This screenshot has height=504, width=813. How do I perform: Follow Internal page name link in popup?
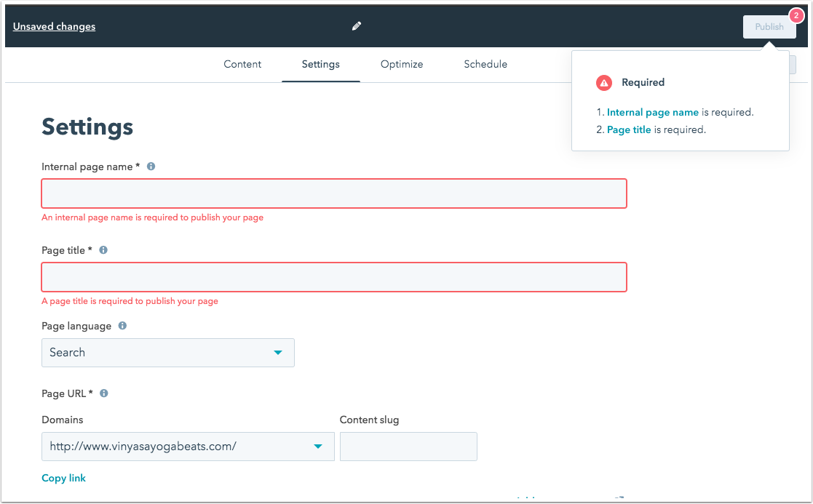pyautogui.click(x=653, y=112)
